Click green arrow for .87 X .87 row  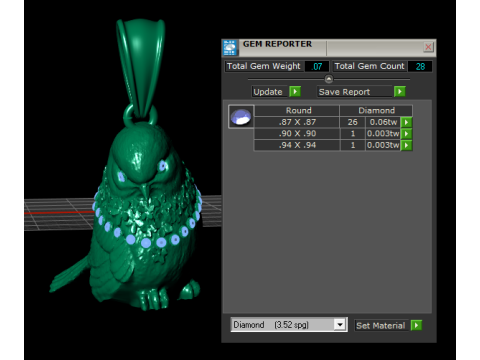pyautogui.click(x=406, y=122)
